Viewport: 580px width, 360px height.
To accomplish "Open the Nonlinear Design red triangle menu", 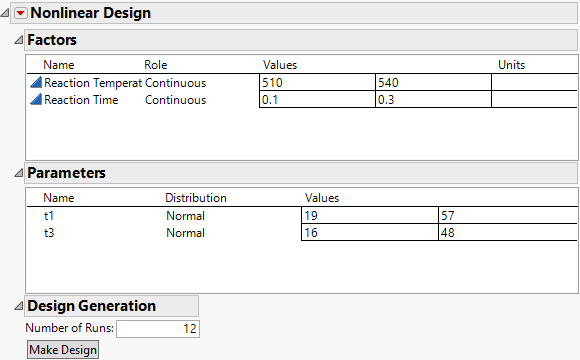I will point(20,13).
